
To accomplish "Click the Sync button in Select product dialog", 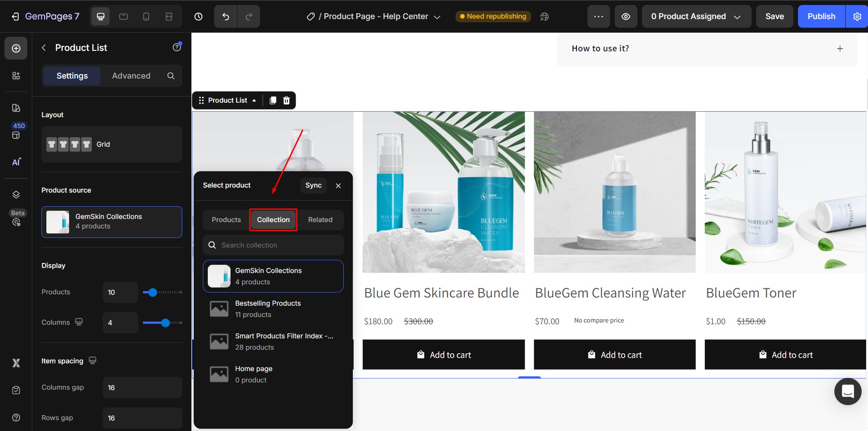I will tap(313, 185).
